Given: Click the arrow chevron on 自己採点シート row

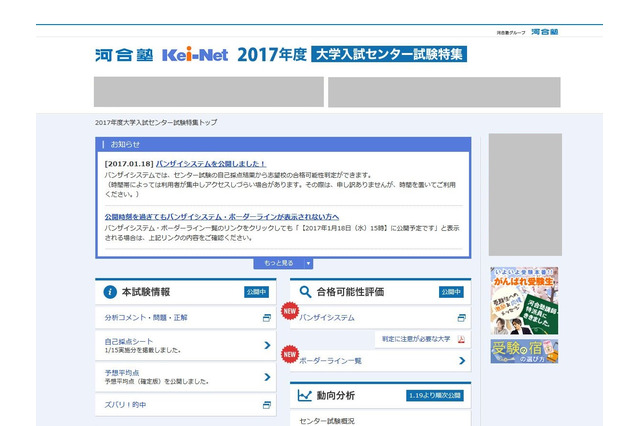Looking at the screenshot, I should tap(267, 345).
